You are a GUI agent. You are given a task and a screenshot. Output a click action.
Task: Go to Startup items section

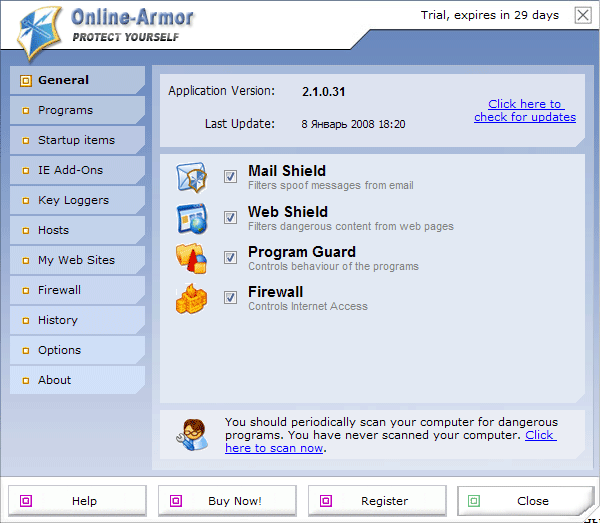77,140
